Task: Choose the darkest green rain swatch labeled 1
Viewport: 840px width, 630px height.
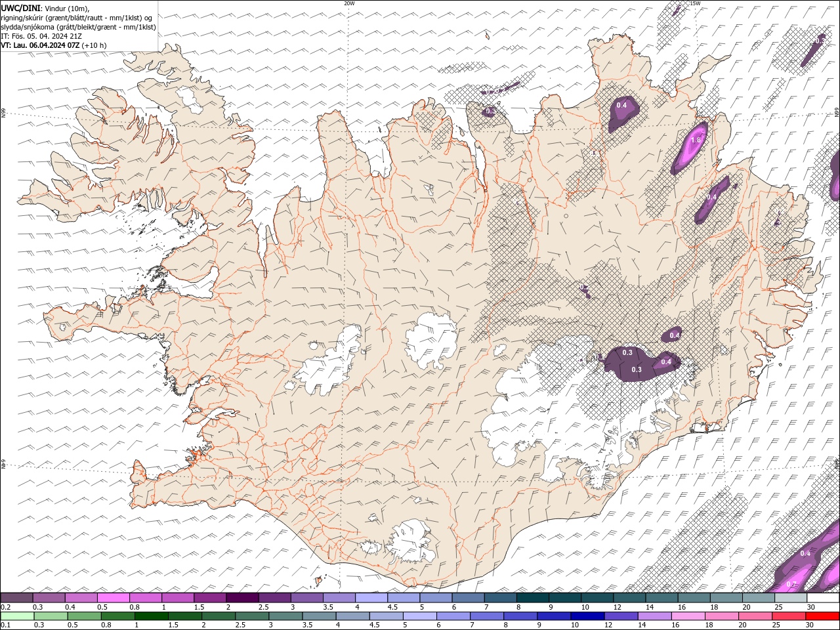Action: point(152,616)
